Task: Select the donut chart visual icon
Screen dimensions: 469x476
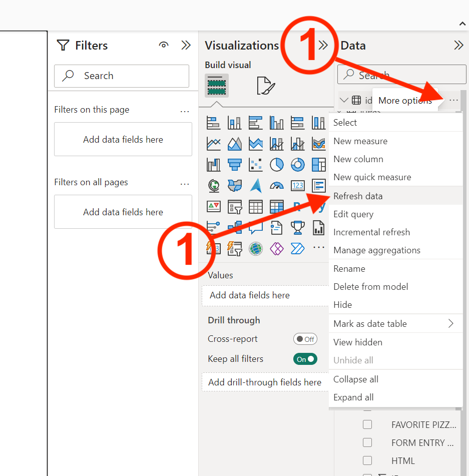Action: click(297, 165)
